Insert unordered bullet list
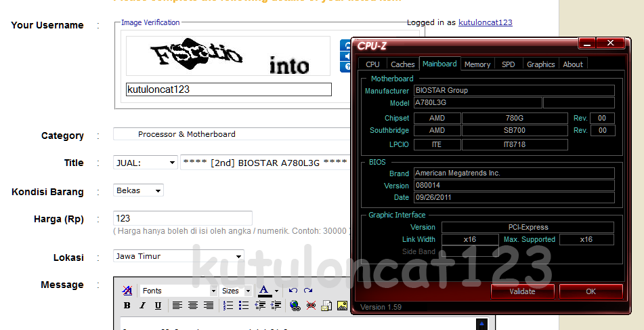The height and width of the screenshot is (330, 644). point(244,306)
